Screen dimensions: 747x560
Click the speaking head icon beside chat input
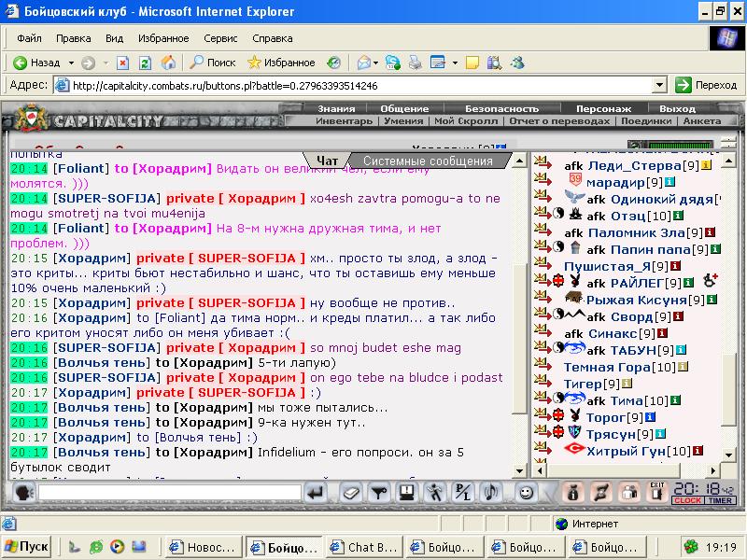[x=24, y=493]
